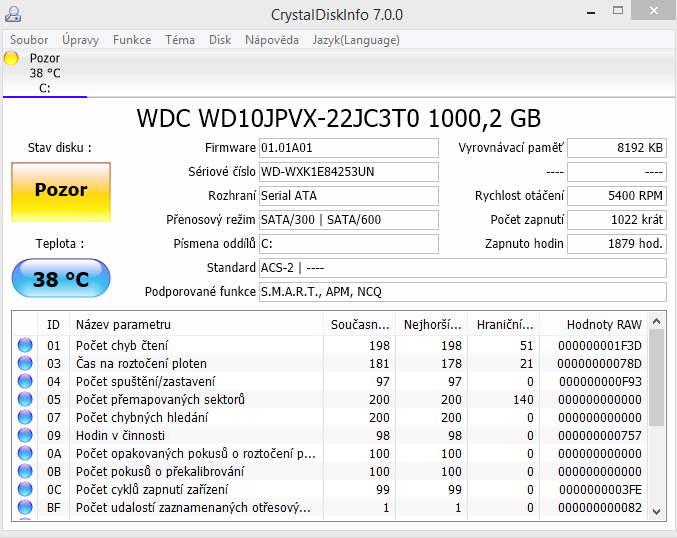The image size is (677, 538).
Task: Click the Standard field ACS-2
Action: 463,268
